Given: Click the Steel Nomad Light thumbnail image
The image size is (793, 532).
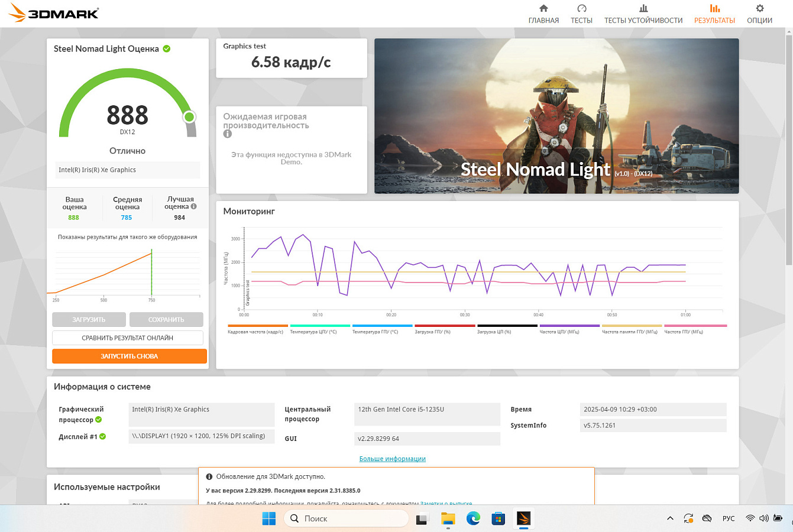Looking at the screenshot, I should pyautogui.click(x=556, y=116).
